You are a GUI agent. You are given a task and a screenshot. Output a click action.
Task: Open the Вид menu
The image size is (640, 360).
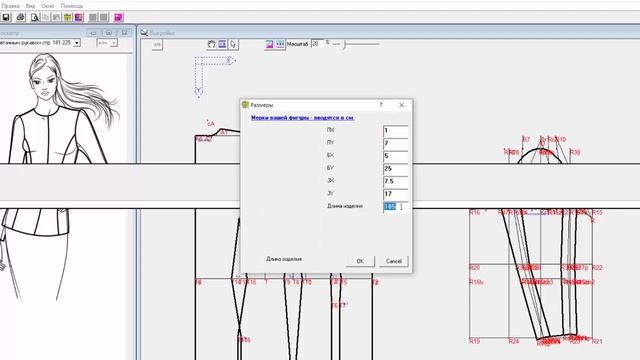tap(30, 6)
